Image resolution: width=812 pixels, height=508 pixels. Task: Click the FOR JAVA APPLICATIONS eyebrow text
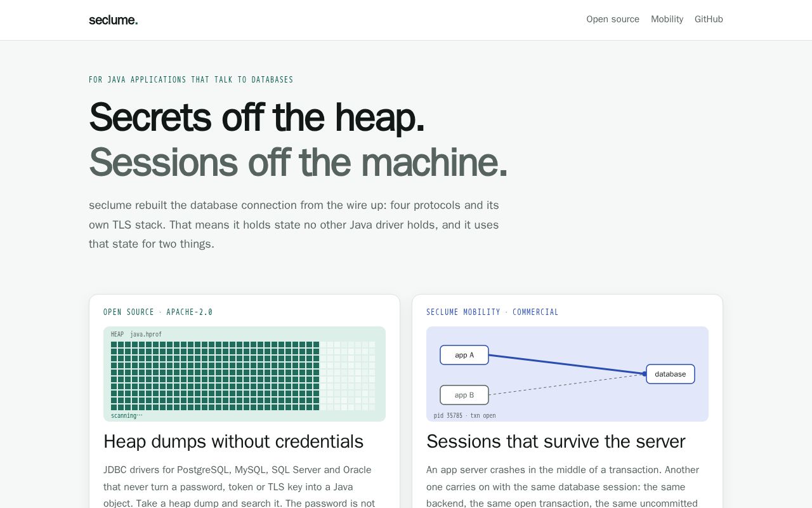191,79
